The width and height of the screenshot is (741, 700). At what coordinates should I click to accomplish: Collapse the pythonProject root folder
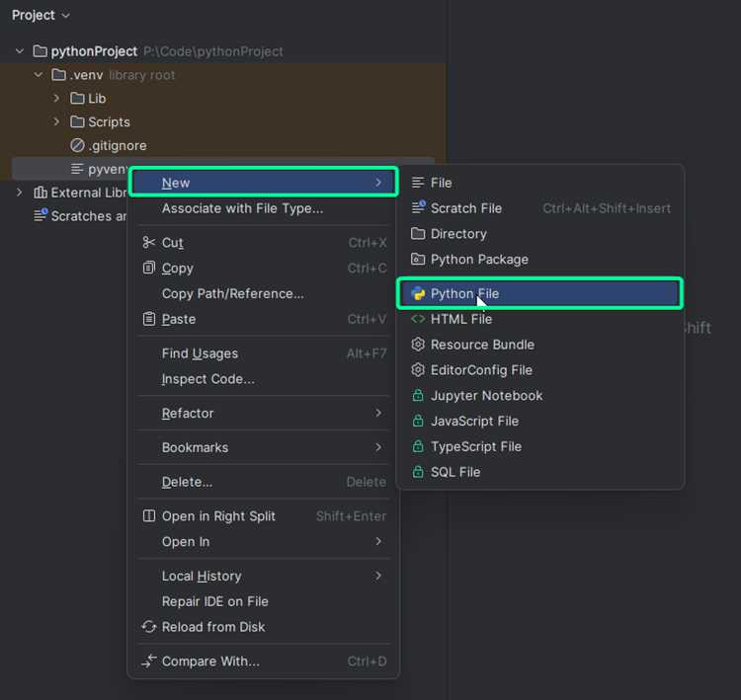click(20, 51)
